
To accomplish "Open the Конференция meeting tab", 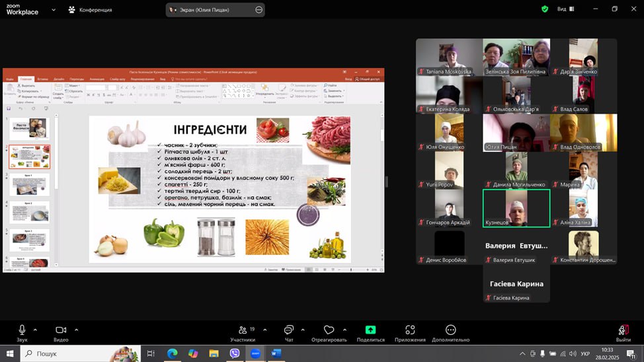I will point(91,10).
